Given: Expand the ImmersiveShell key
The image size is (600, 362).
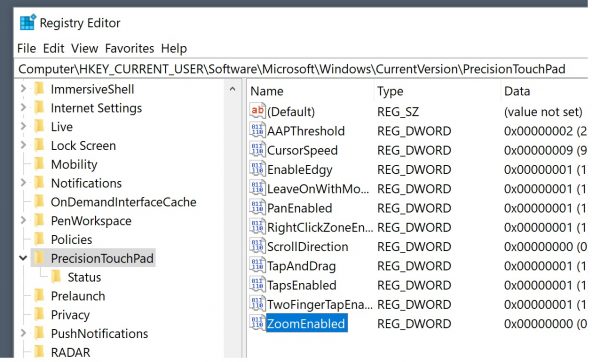Looking at the screenshot, I should tap(23, 89).
